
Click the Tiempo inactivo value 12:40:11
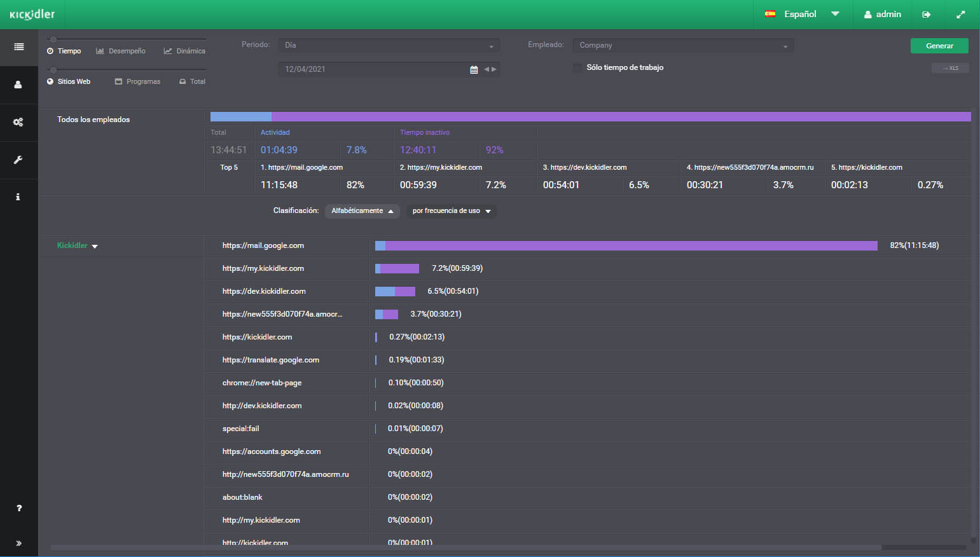point(418,150)
